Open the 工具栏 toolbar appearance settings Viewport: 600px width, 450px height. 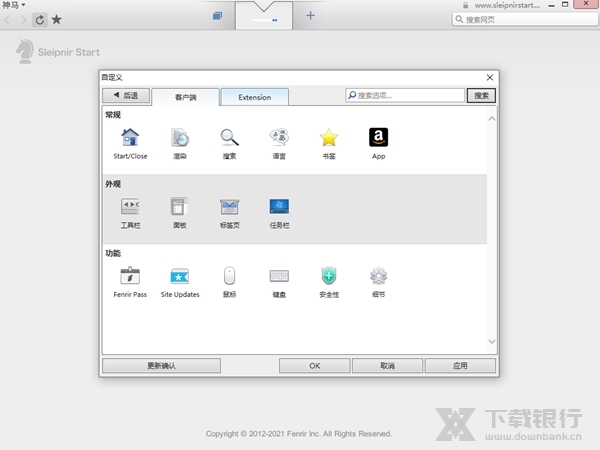pyautogui.click(x=130, y=208)
